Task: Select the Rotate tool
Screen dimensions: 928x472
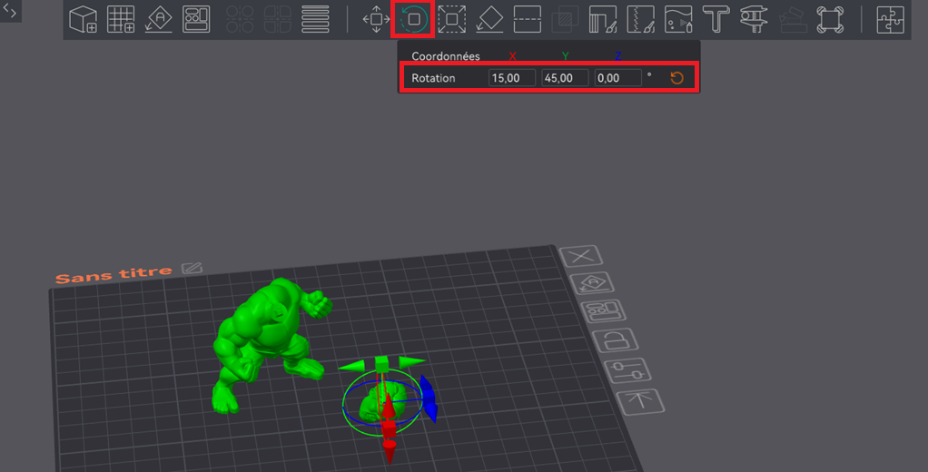Action: click(414, 20)
